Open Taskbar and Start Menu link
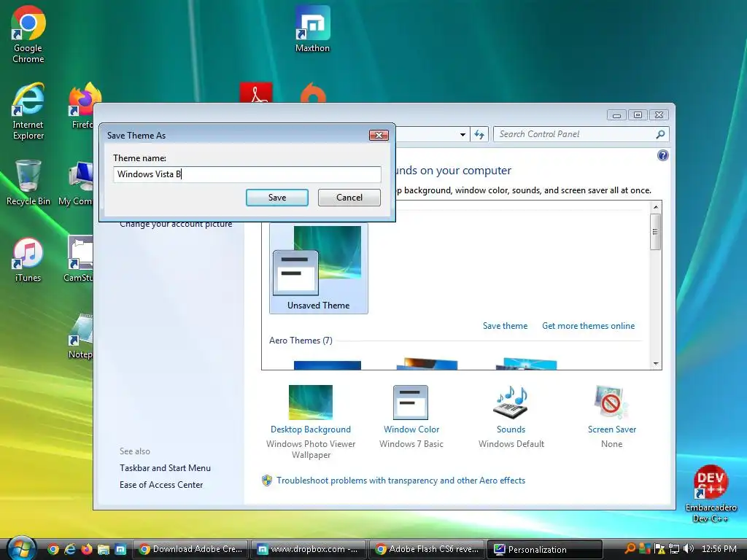 pos(165,468)
